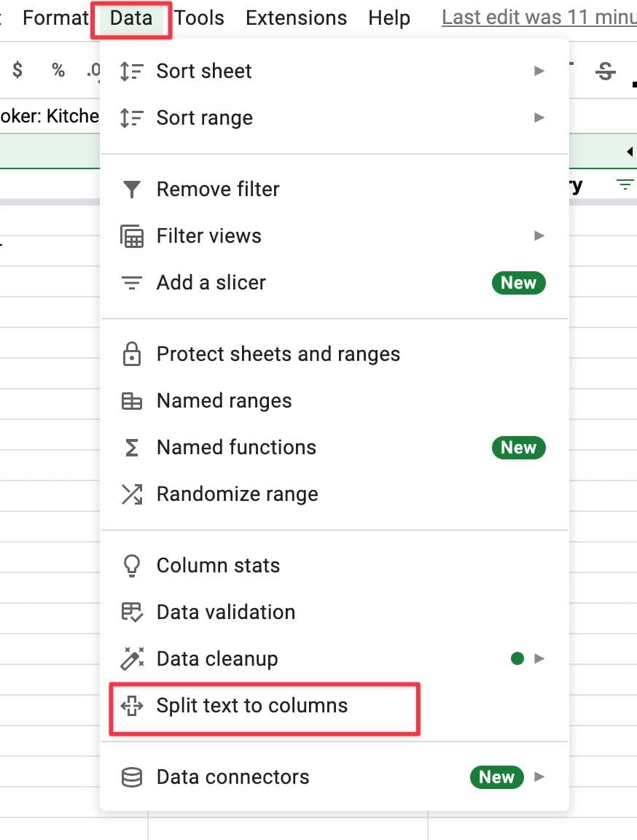The width and height of the screenshot is (637, 840).
Task: Select the cell showing oker: Kitche
Action: (x=47, y=115)
